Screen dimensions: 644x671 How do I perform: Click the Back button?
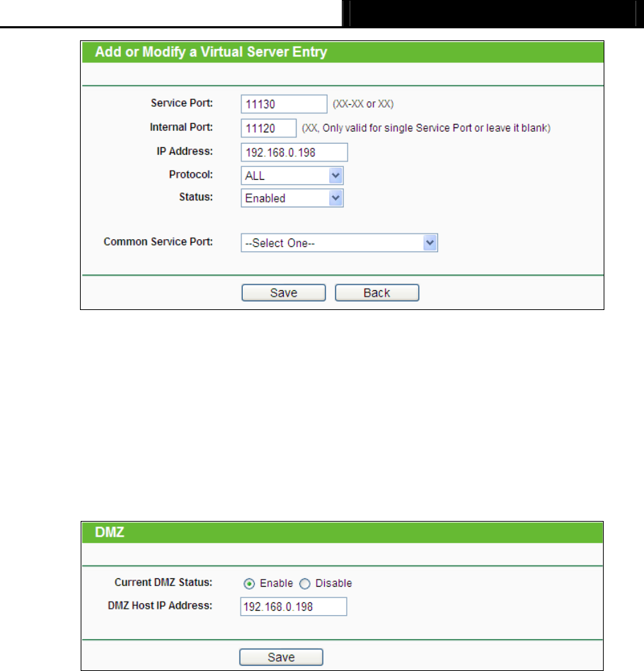[376, 293]
